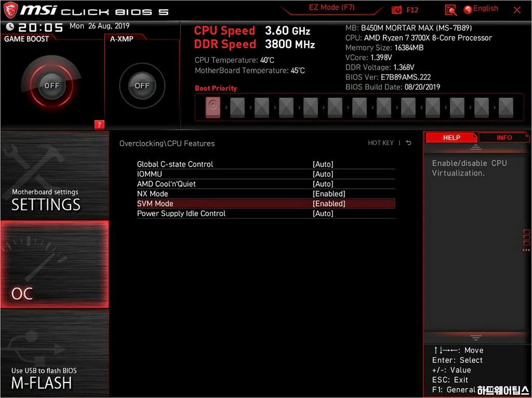Click the MSI dragon shield logo

[x=10, y=10]
